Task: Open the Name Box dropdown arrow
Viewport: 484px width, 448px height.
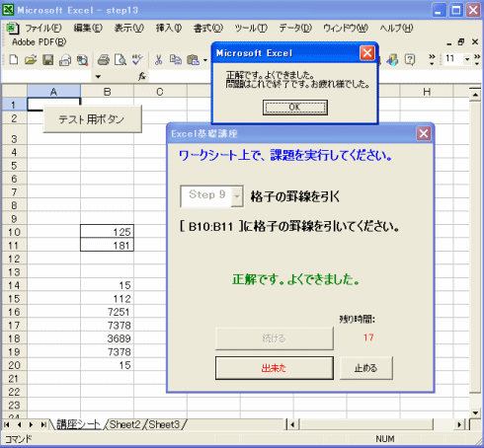Action: click(x=98, y=77)
